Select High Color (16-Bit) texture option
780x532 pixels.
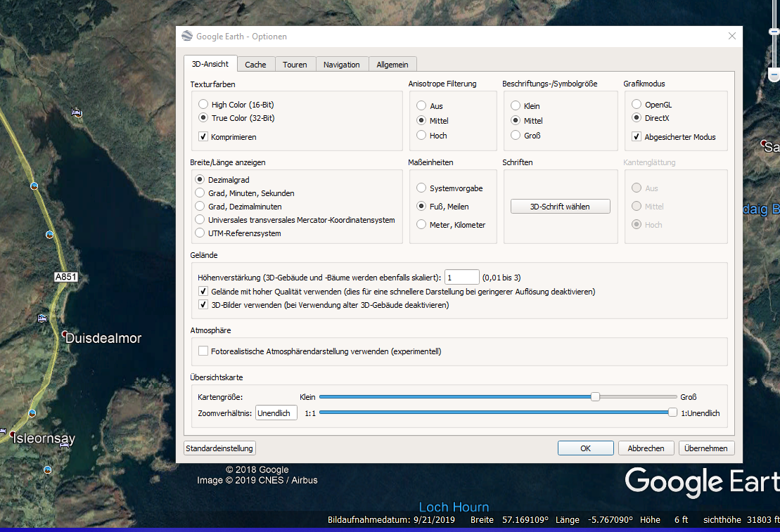click(x=203, y=105)
